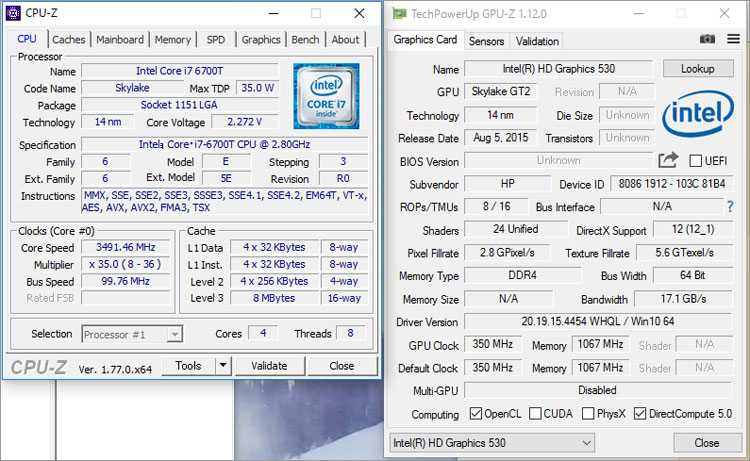Uncheck the OpenCL checkbox
The image size is (750, 461).
coord(476,414)
